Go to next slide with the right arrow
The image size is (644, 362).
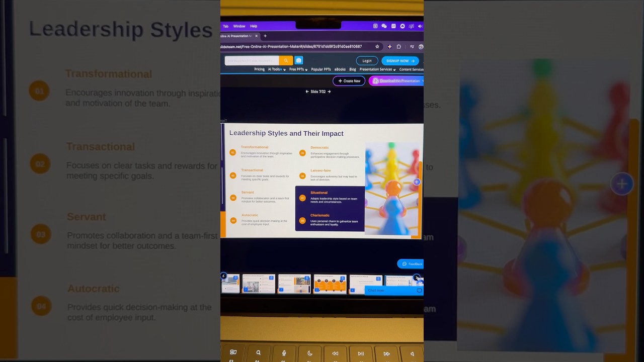click(x=329, y=92)
